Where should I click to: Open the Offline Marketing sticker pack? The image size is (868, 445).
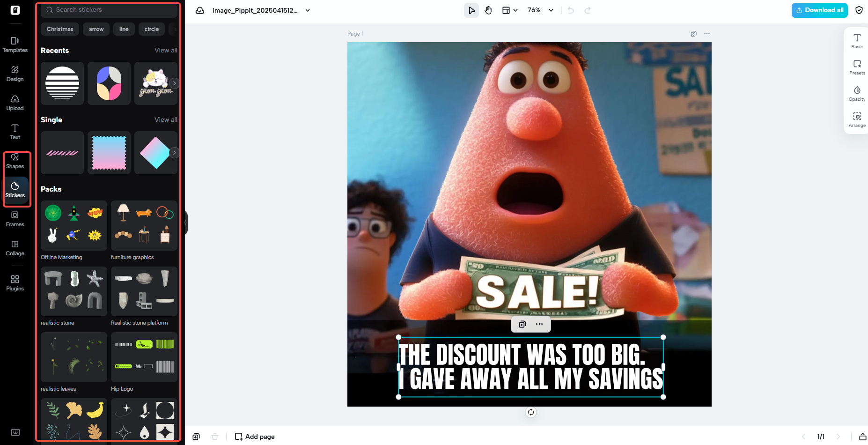pos(74,225)
